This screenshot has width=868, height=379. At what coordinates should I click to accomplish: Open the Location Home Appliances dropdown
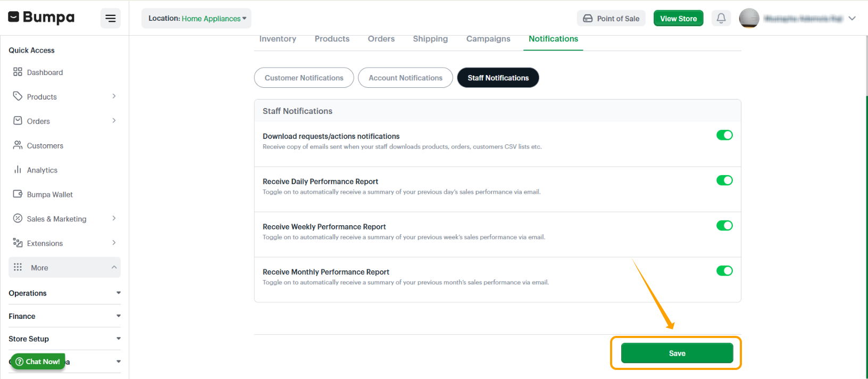click(x=196, y=19)
